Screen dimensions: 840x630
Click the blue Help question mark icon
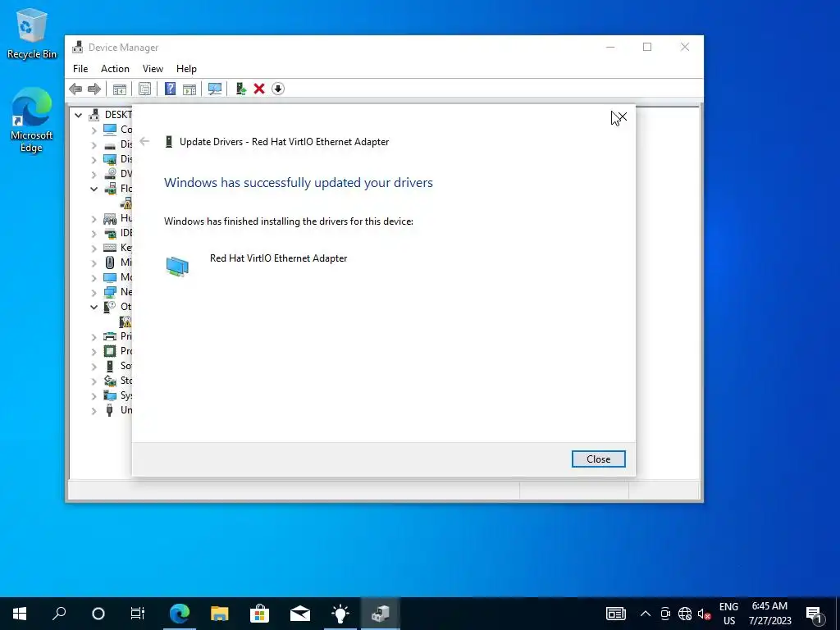point(170,89)
